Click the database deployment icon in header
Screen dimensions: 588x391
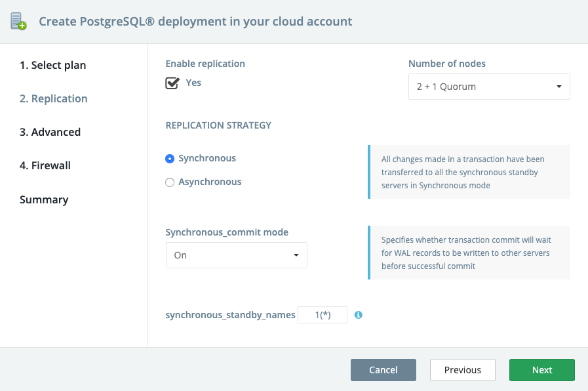(18, 21)
